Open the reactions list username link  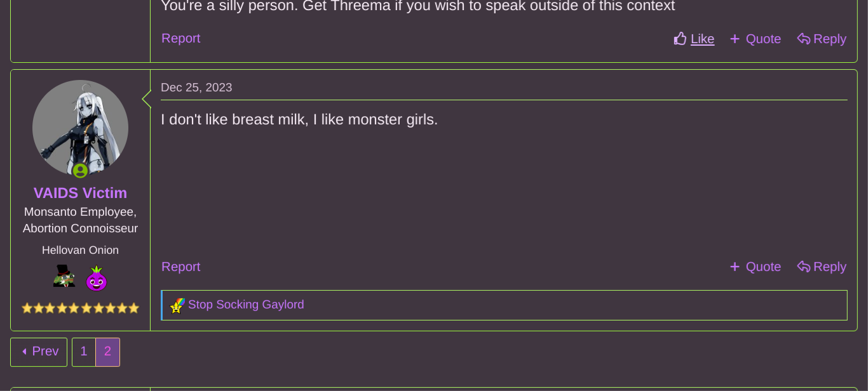coord(246,305)
